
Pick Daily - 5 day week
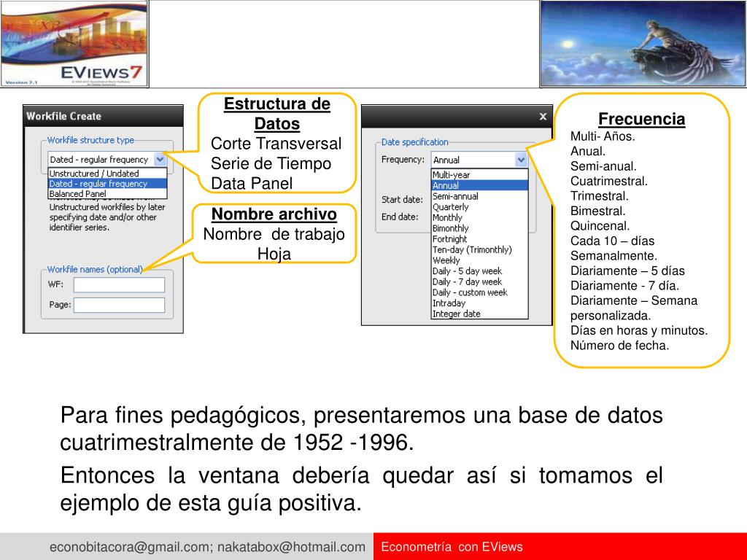click(480, 271)
